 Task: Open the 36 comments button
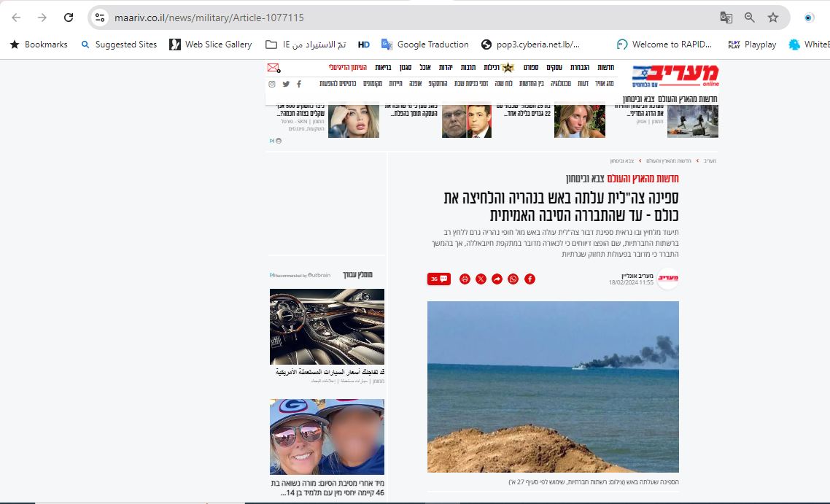439,279
